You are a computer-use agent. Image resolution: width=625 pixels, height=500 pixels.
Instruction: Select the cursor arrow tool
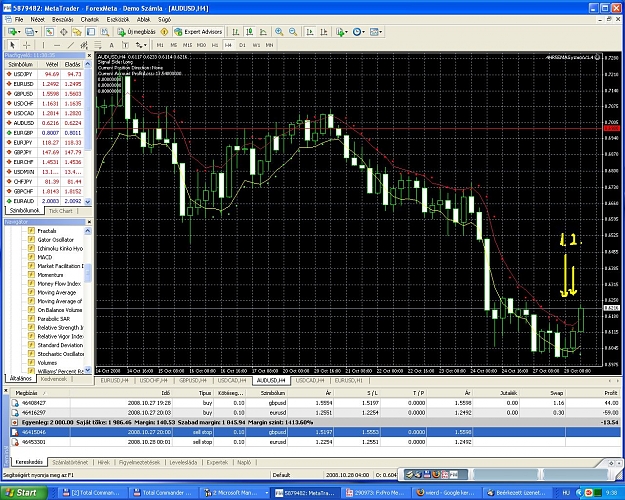12,45
